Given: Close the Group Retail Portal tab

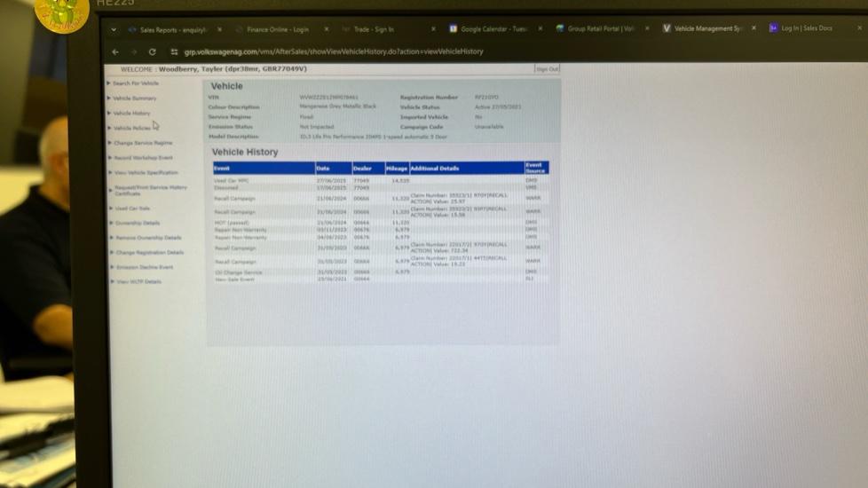Looking at the screenshot, I should click(x=647, y=28).
